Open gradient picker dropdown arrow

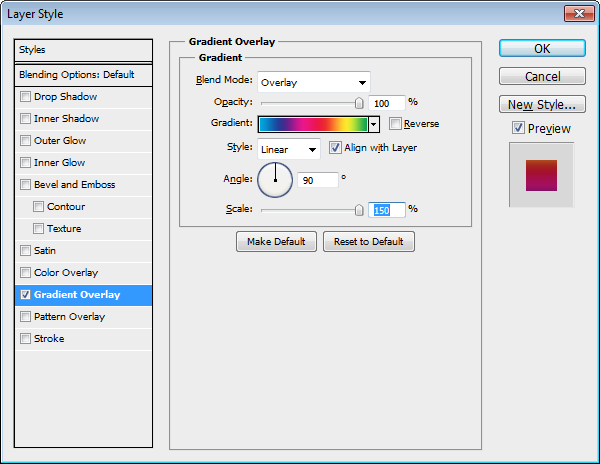[374, 124]
